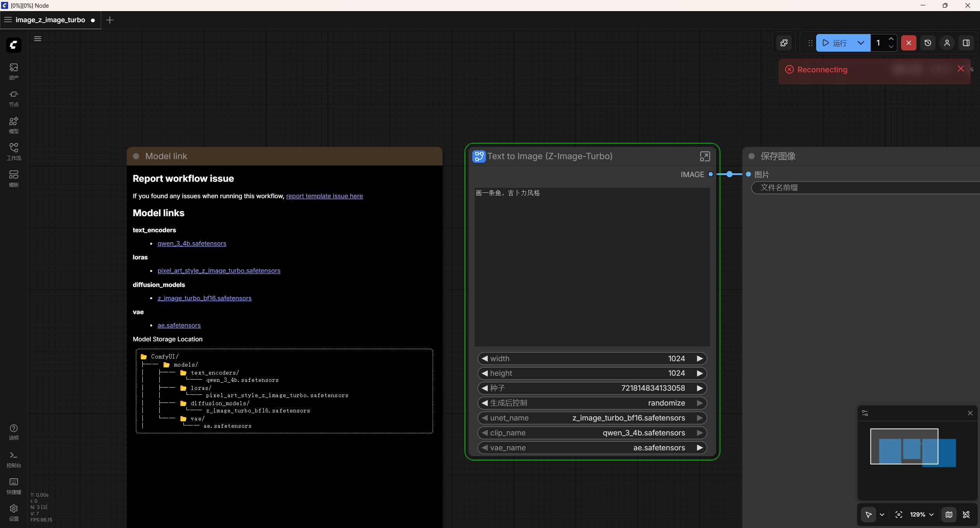The width and height of the screenshot is (980, 528).
Task: Toggle the minimap button in bottom toolbar
Action: (949, 515)
